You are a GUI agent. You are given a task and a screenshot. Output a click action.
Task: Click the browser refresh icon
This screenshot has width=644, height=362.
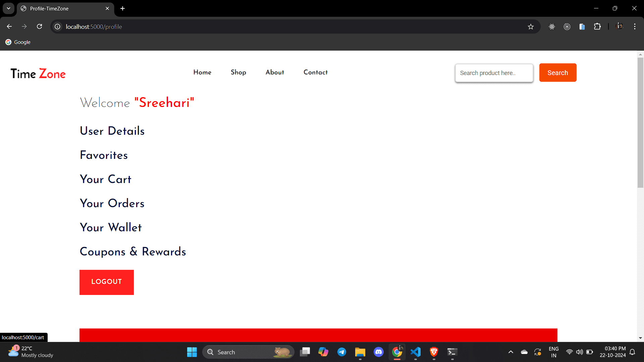click(40, 26)
